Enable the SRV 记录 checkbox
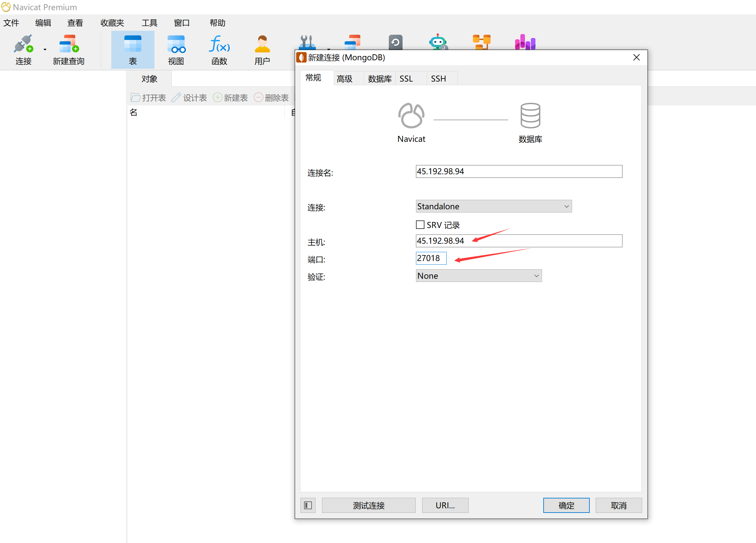 click(420, 225)
